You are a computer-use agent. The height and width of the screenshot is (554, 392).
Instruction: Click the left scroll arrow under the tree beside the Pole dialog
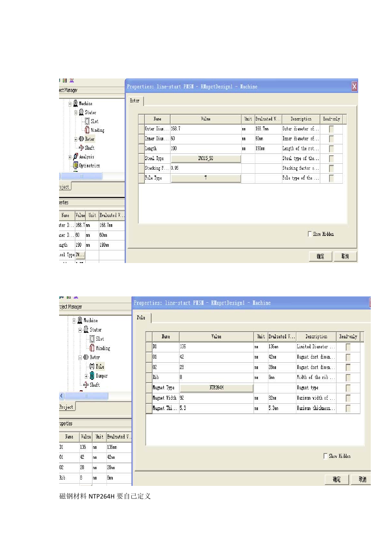[62, 396]
